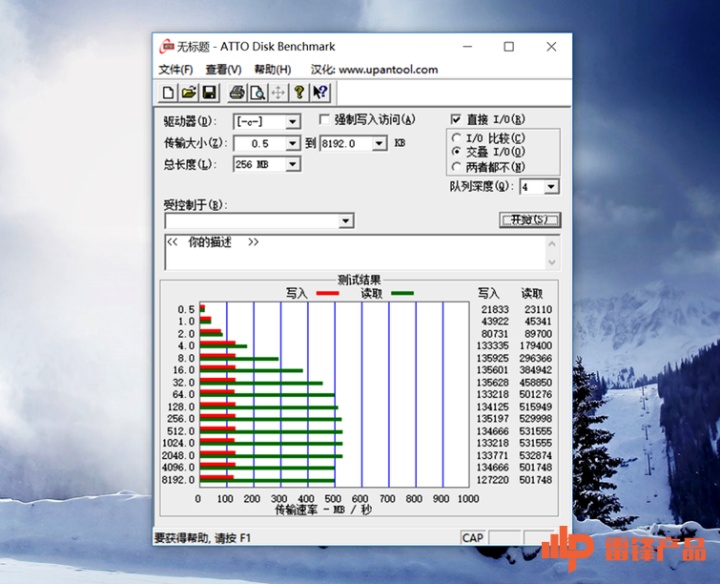
Task: Click the 写入 column header above values
Action: click(x=489, y=293)
